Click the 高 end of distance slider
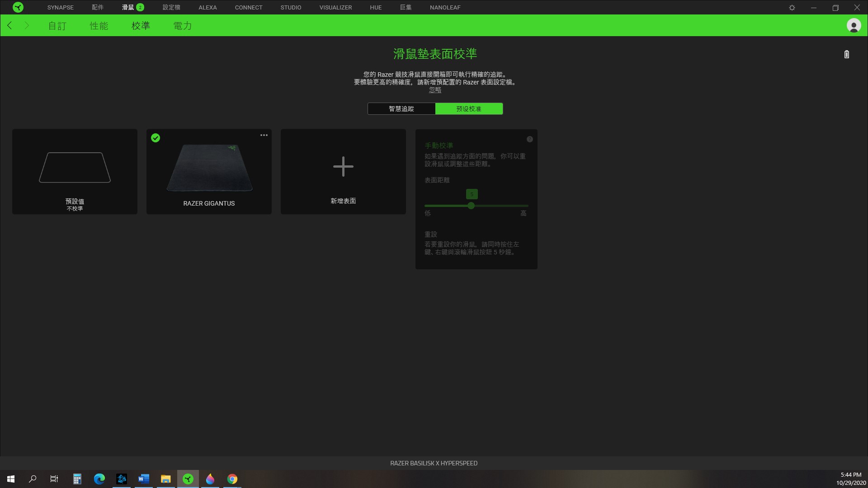Screen dimensions: 868x488 [x=524, y=213]
